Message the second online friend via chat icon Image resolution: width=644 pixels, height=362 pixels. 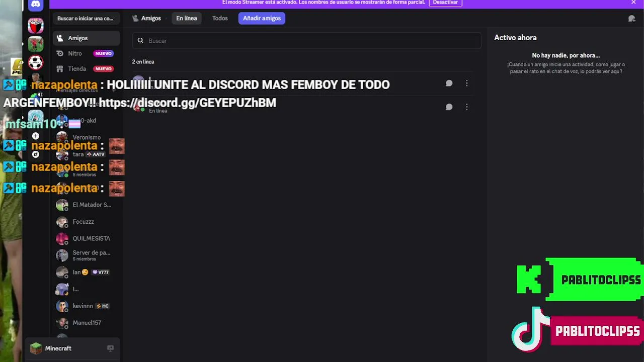click(449, 107)
